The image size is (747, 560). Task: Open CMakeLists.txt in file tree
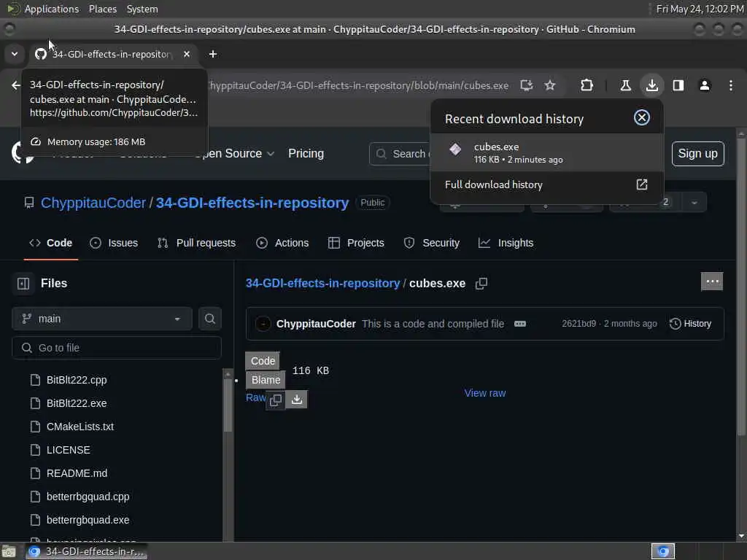[80, 427]
